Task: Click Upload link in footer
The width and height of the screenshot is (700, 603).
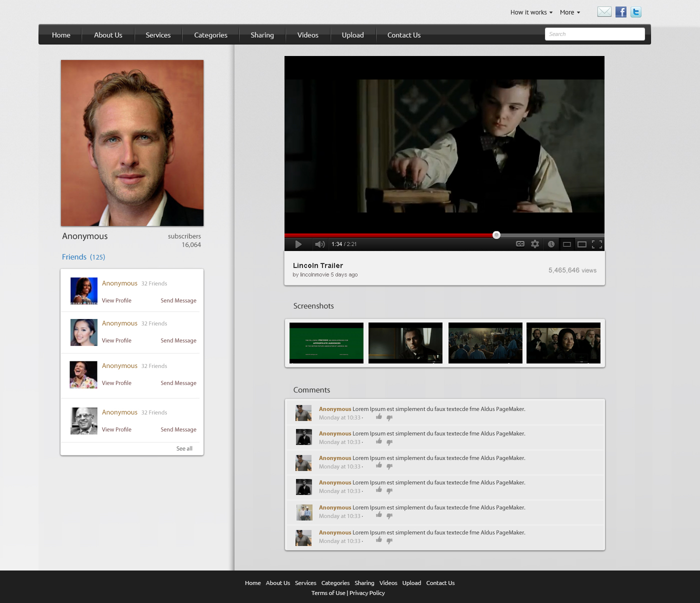Action: click(411, 583)
